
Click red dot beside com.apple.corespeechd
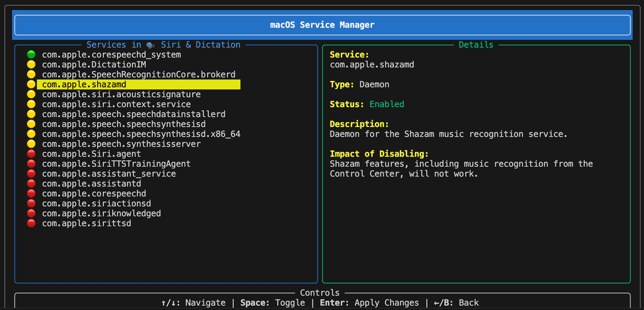pos(31,194)
